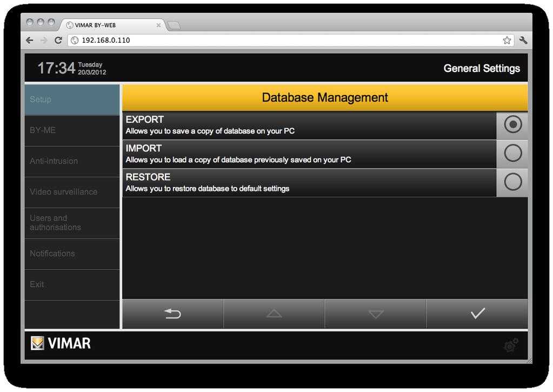Go back with the browser back arrow
The height and width of the screenshot is (392, 553).
coord(30,40)
